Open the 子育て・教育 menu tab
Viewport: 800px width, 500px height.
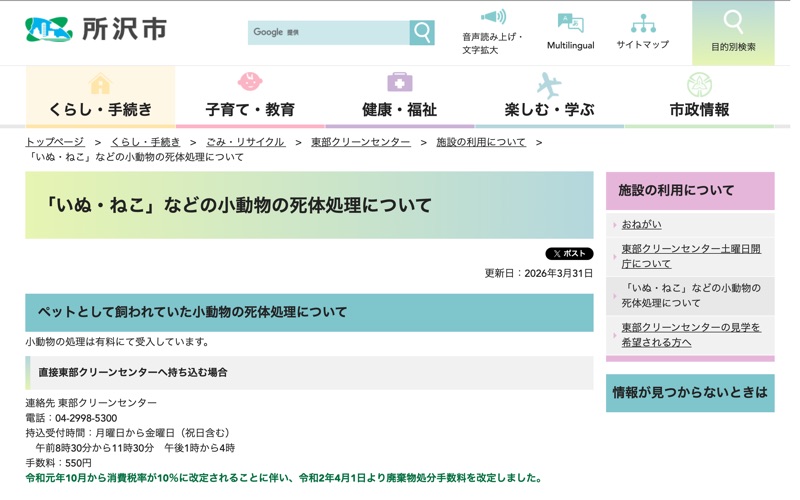click(x=250, y=96)
